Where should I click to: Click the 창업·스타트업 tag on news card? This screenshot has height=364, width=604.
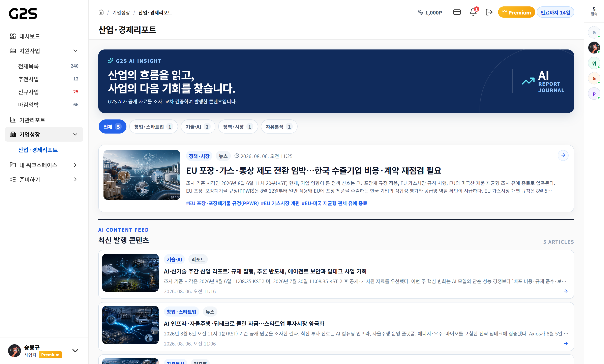(181, 312)
